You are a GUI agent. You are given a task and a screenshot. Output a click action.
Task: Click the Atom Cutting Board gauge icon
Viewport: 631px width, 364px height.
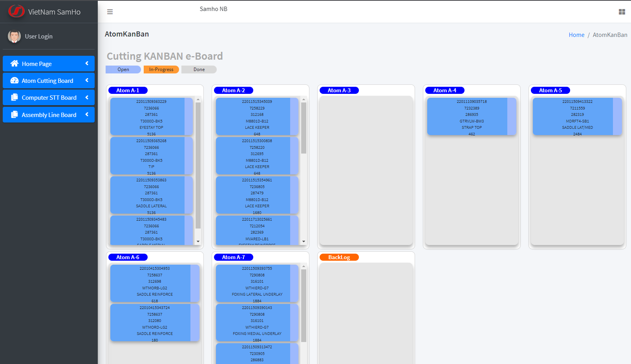15,80
